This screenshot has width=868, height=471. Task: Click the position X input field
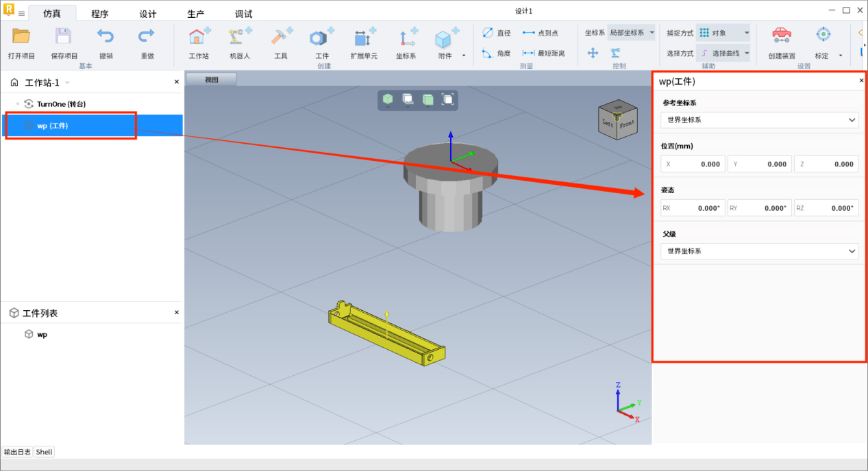tap(691, 164)
